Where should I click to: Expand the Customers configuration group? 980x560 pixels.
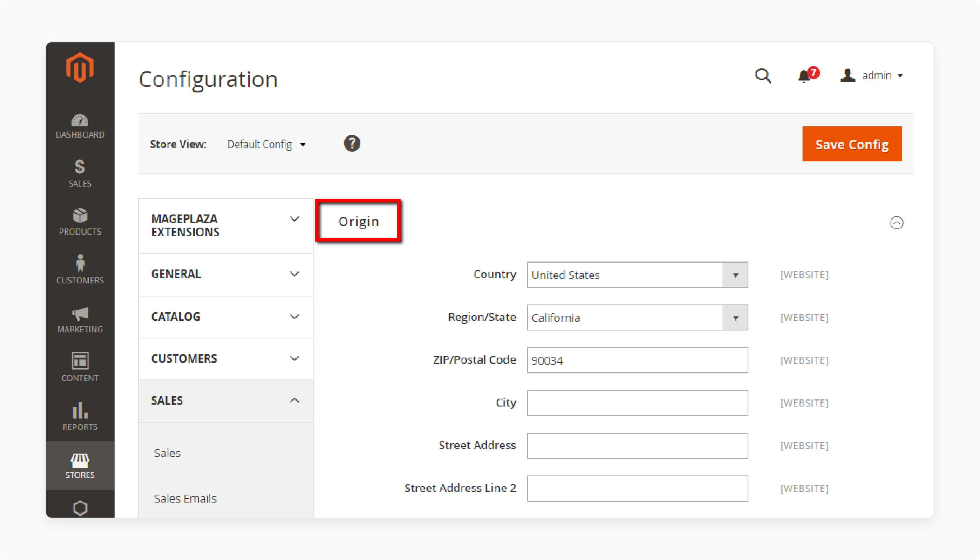[226, 359]
